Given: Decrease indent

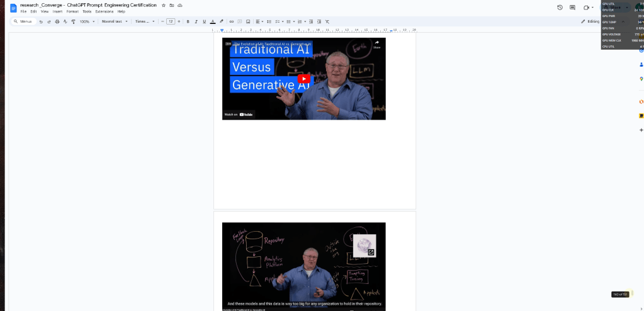Looking at the screenshot, I should click(x=311, y=21).
